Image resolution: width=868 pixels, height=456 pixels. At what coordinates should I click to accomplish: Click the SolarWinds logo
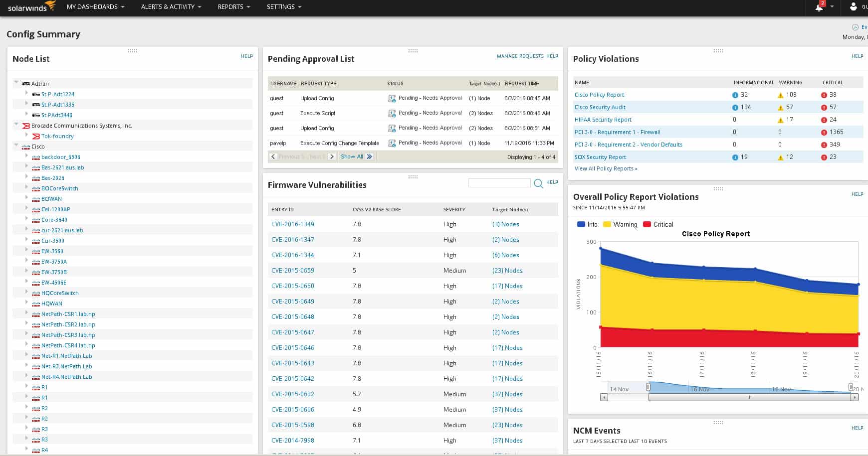[32, 6]
